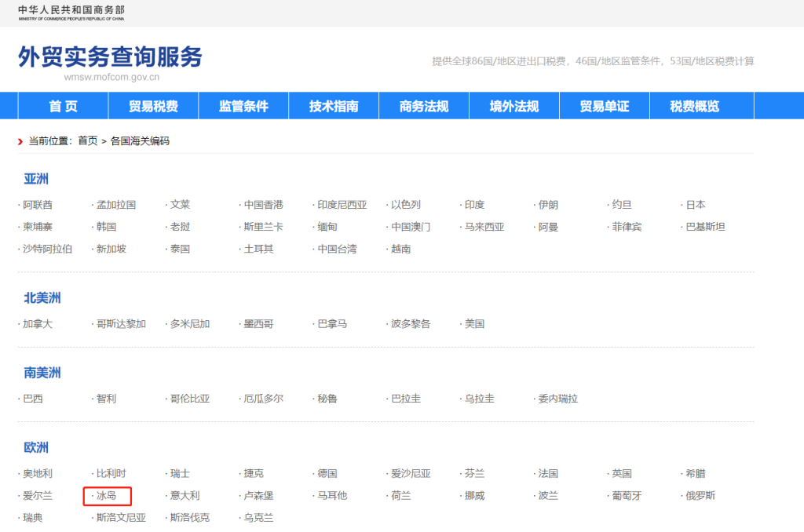Select 柬埔寨 in Asia
Screen dimensions: 804x532
tap(38, 227)
